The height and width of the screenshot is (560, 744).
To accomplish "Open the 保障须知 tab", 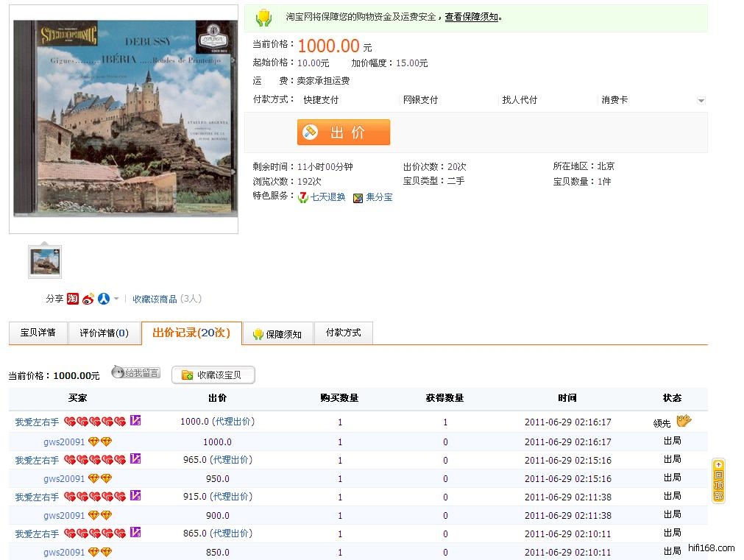I will point(277,333).
